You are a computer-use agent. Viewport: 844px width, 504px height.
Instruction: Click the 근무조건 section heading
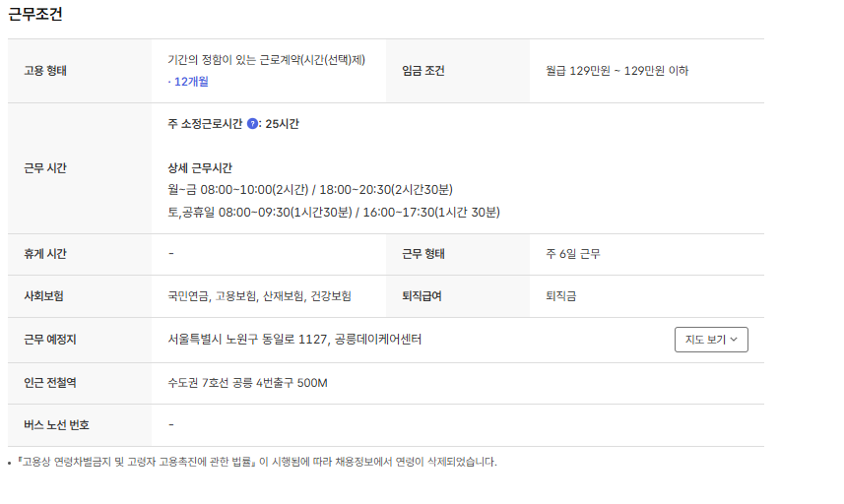pos(35,15)
